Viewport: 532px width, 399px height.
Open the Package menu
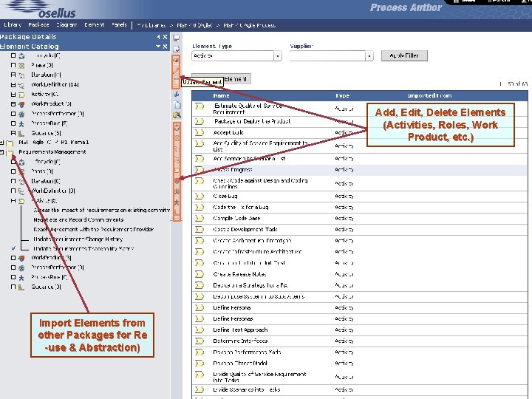pos(38,25)
